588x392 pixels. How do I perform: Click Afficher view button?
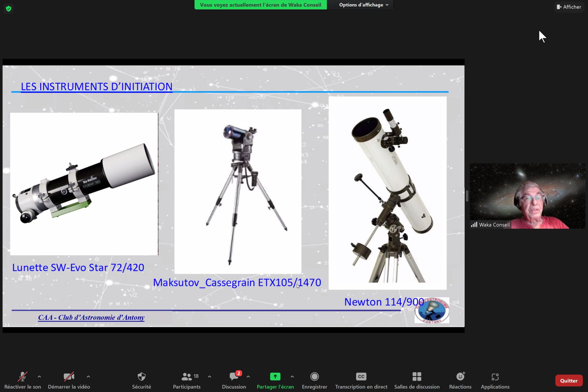pyautogui.click(x=569, y=7)
